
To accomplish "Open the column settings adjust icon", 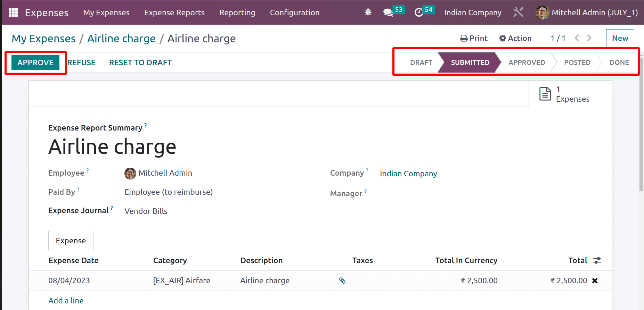I will coord(597,260).
